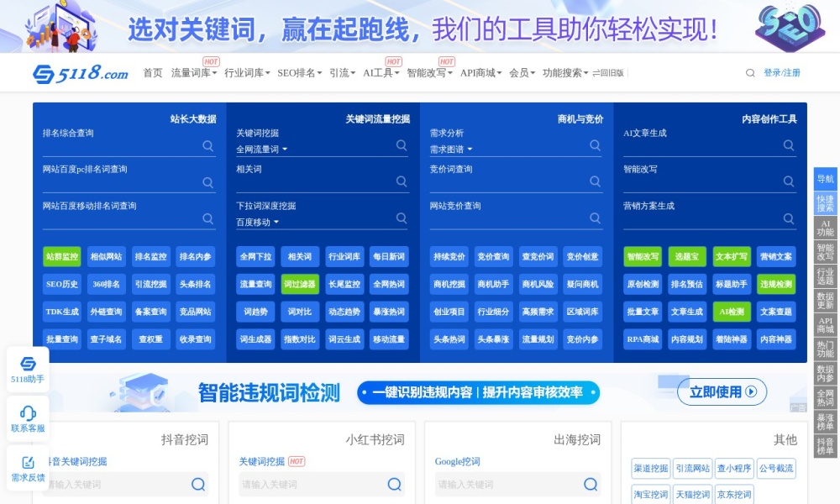Viewport: 840px width, 504px height.
Task: Click search icon for AI文章生成
Action: coord(789,145)
